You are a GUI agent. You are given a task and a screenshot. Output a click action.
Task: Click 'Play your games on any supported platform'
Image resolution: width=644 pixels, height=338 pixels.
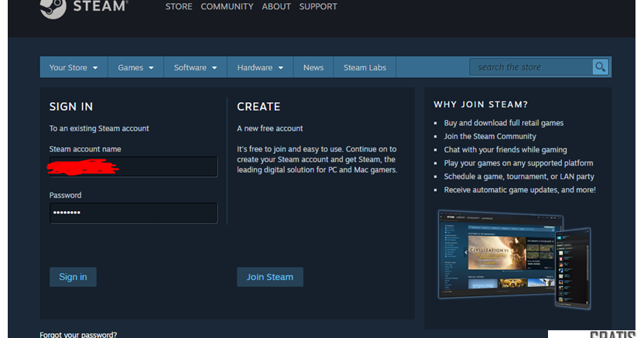pos(519,163)
